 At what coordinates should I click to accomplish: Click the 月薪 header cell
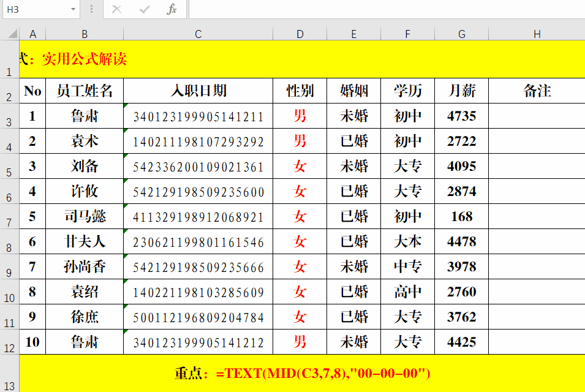coord(461,91)
